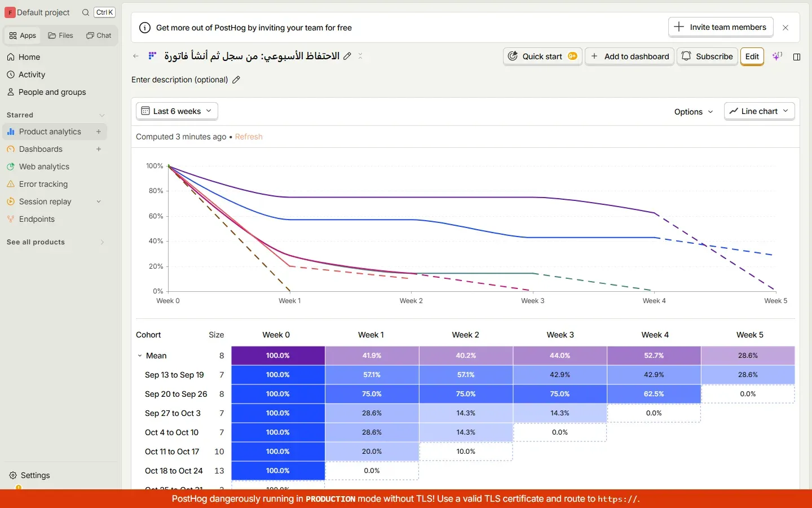Click the back arrow beside the insight title
Screen dimensions: 812x508
[x=136, y=56]
